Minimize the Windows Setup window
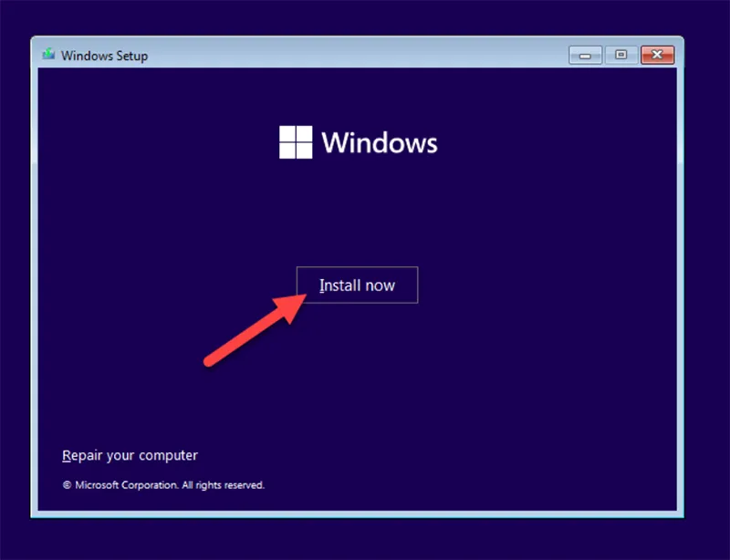 [585, 55]
